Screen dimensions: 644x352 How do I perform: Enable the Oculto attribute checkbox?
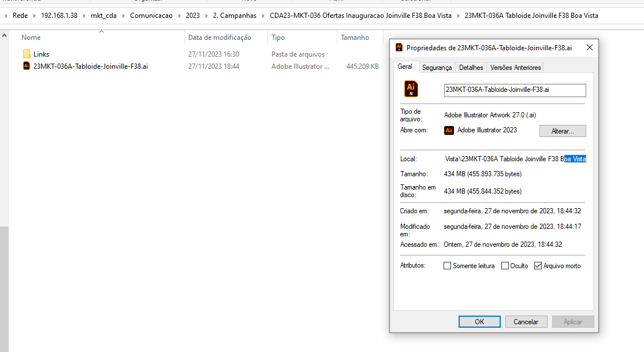tap(505, 266)
